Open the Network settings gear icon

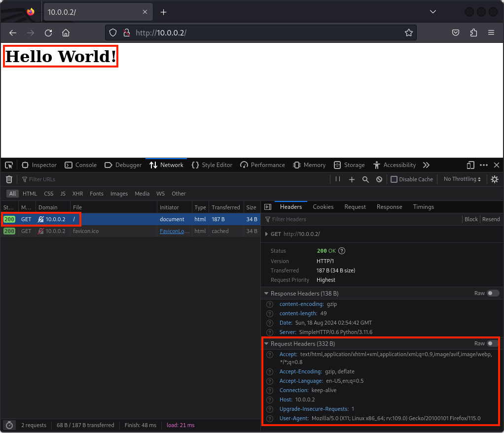coord(495,179)
